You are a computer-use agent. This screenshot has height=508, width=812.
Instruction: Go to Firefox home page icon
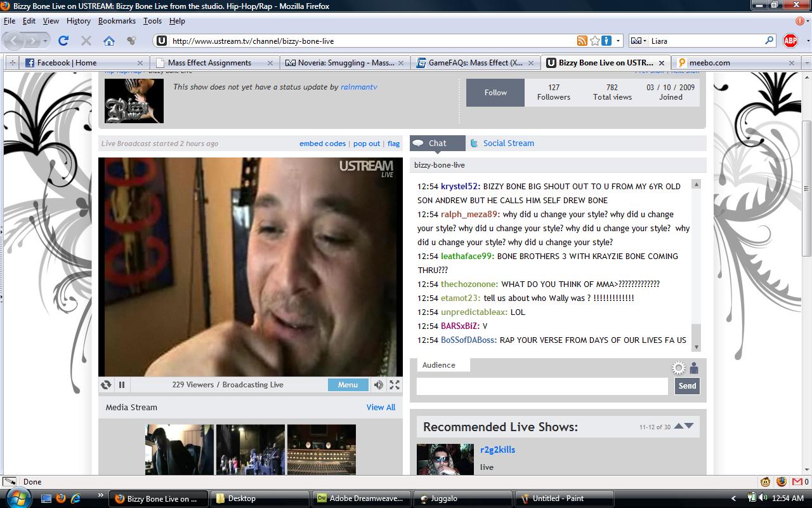[109, 41]
